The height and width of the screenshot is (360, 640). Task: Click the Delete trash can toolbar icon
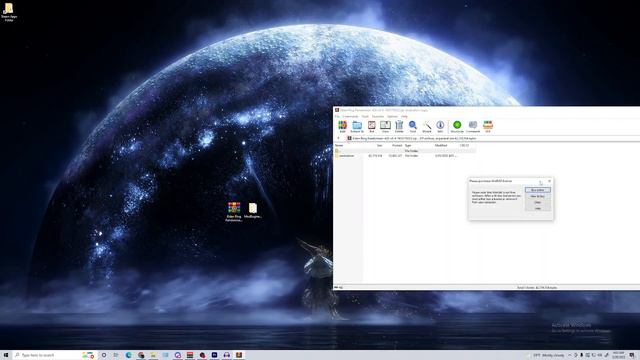pos(399,127)
